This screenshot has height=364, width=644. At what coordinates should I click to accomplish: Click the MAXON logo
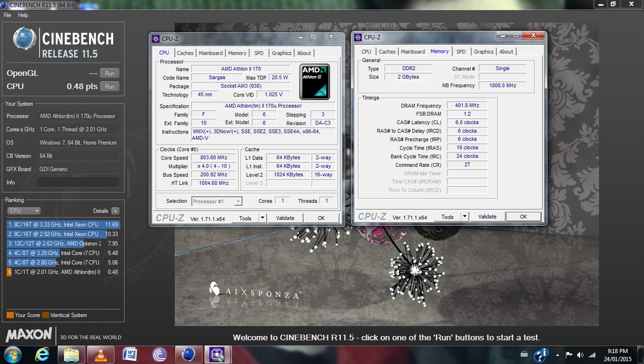pyautogui.click(x=28, y=335)
